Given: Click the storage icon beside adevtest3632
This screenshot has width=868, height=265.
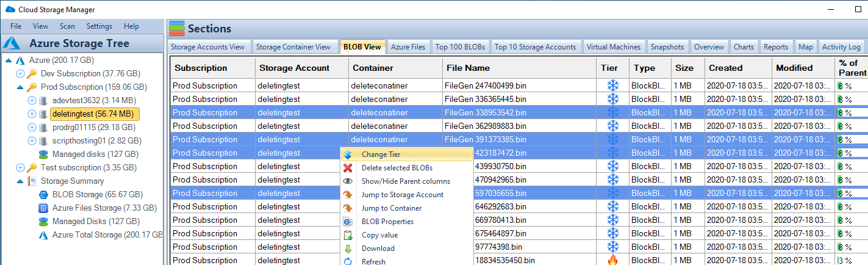Looking at the screenshot, I should tap(43, 101).
